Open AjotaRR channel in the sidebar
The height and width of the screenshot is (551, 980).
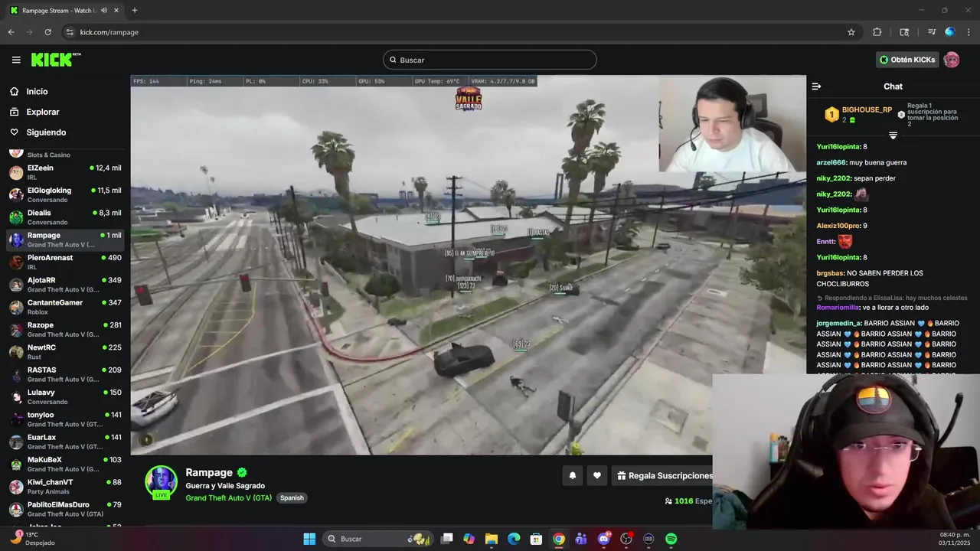pyautogui.click(x=64, y=285)
